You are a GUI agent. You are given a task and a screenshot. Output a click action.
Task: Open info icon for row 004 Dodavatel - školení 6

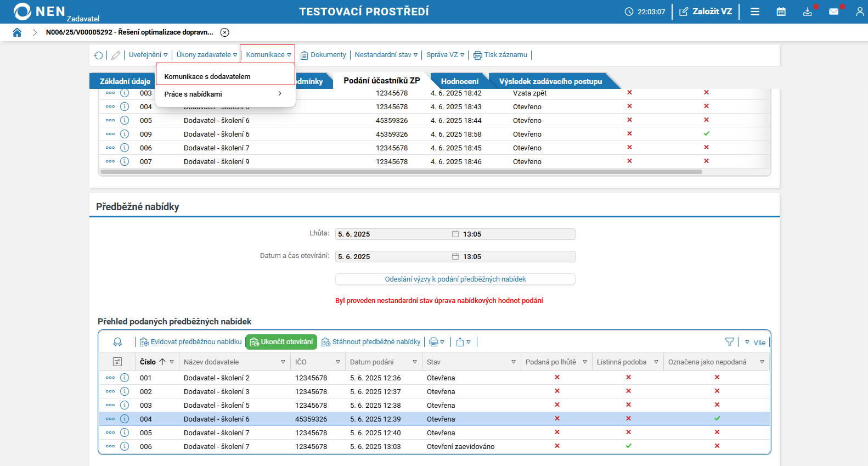(x=125, y=419)
